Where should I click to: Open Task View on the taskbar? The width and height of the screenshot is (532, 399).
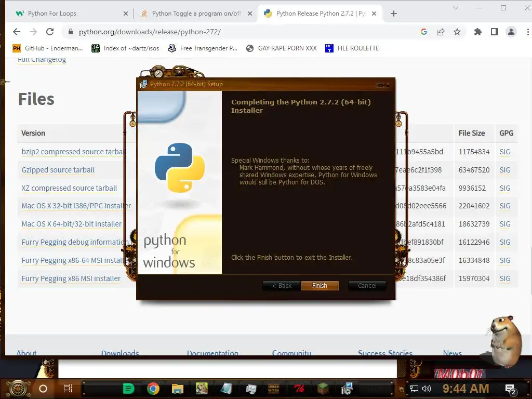(x=68, y=389)
